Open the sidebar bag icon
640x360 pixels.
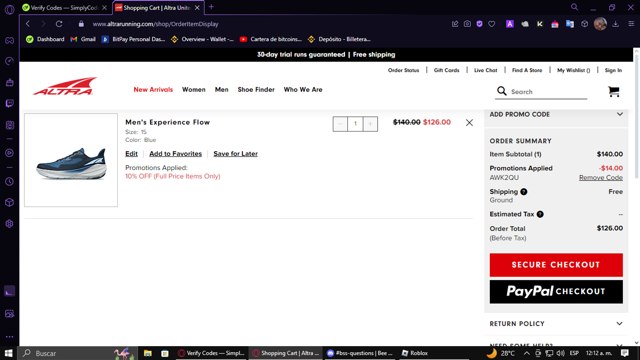point(9,82)
